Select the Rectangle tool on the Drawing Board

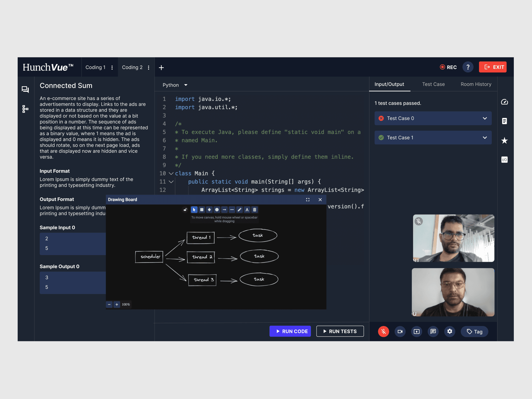coord(202,210)
